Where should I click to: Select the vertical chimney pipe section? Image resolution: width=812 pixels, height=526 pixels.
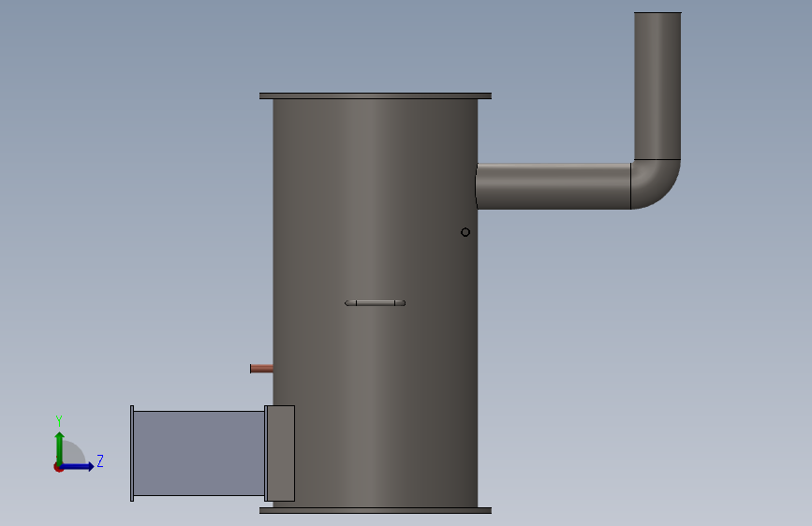[x=657, y=86]
